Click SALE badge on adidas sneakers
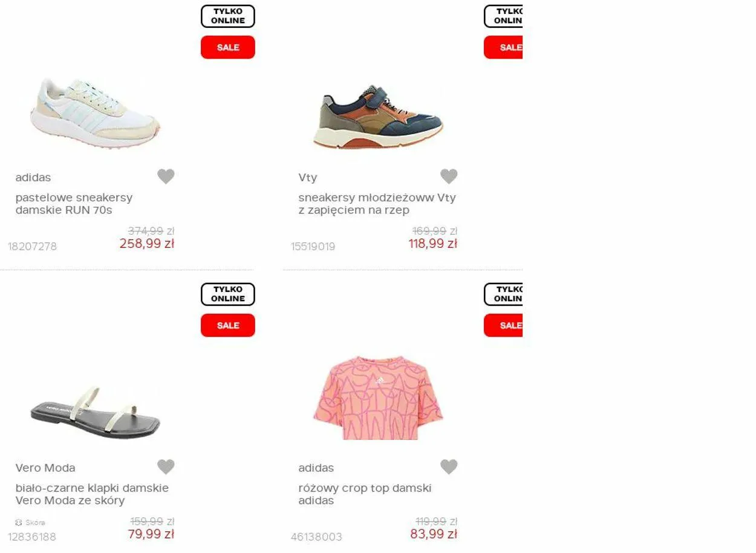This screenshot has width=756, height=553. 228,47
